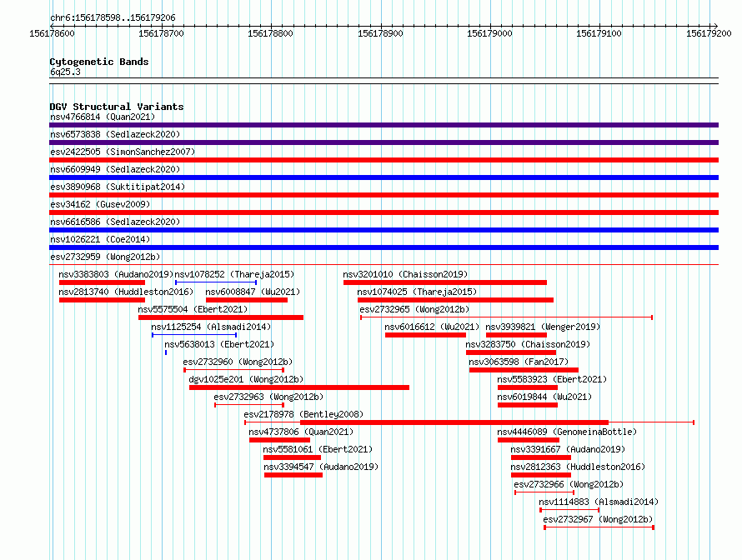Select the nsv1125254 (Alsmadi2014) label
742x560 pixels.
[x=211, y=327]
